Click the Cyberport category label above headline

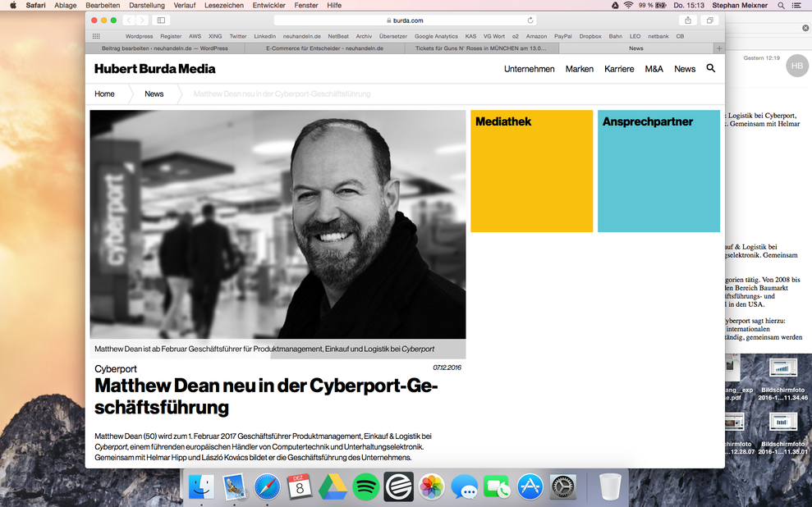click(x=116, y=368)
